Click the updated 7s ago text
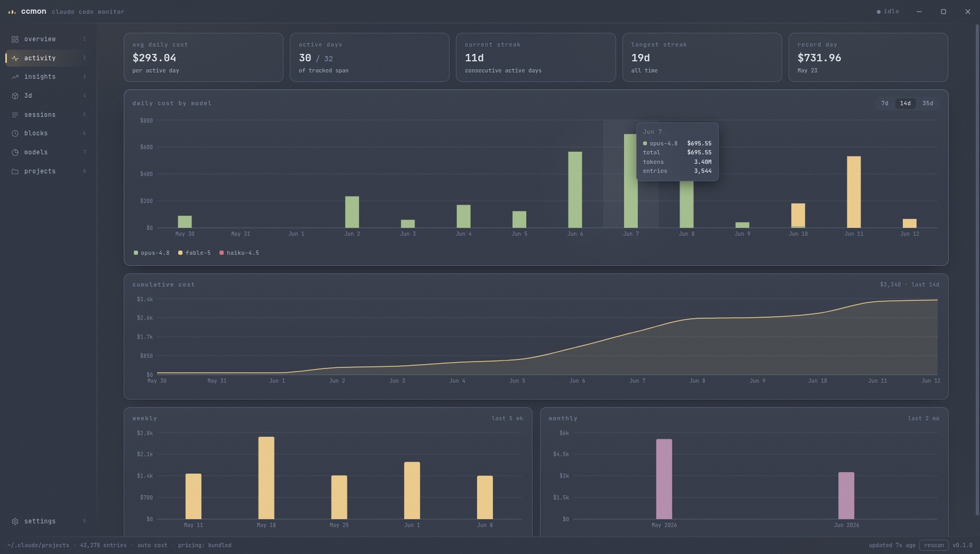 [892, 546]
